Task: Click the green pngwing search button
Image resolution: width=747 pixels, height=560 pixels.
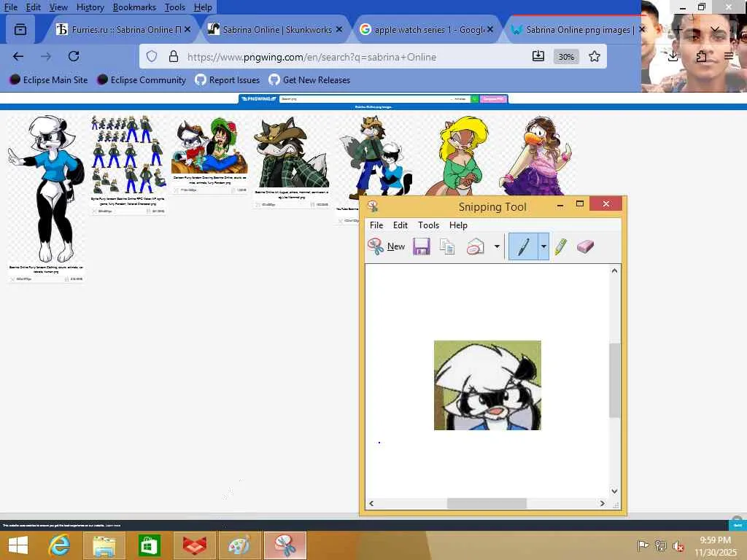Action: coord(474,99)
